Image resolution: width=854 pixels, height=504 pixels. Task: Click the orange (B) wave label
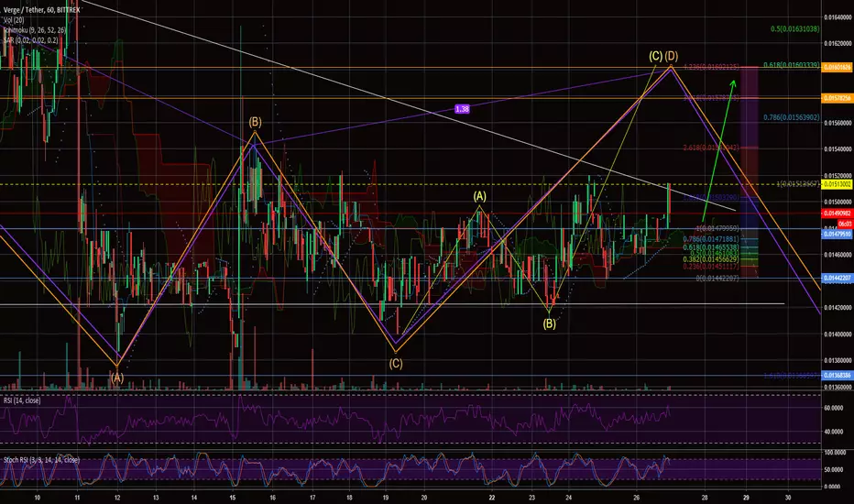(x=255, y=121)
